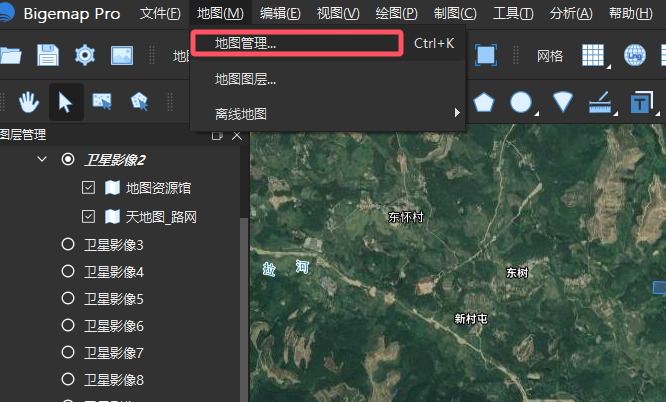The height and width of the screenshot is (402, 666).
Task: Select 卫星影像6 layer name
Action: click(x=113, y=326)
